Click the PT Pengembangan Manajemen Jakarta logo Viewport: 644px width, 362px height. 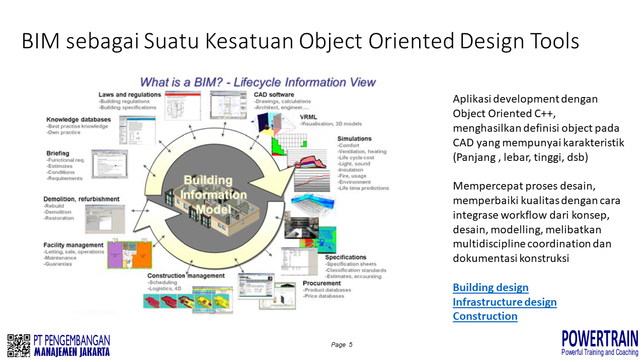(x=71, y=345)
